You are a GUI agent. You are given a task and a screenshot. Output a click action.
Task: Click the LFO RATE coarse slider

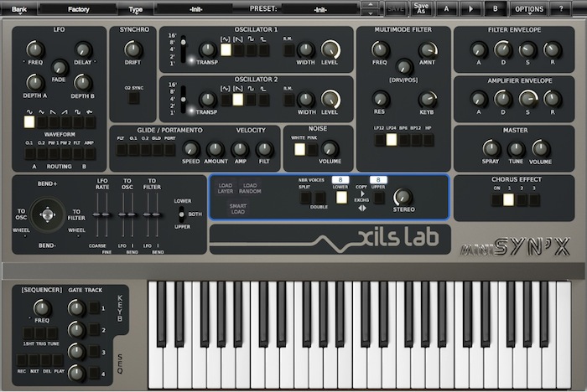(97, 214)
